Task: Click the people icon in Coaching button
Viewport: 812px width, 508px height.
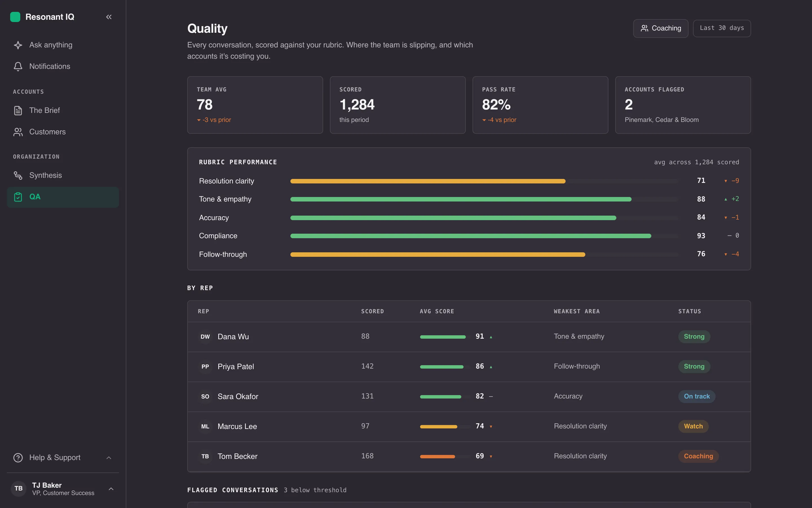Action: (644, 28)
